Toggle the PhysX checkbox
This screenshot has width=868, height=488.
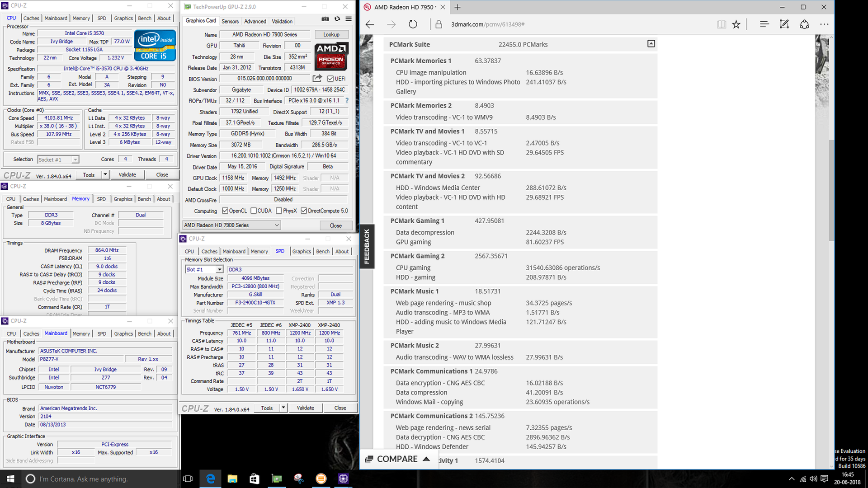279,211
